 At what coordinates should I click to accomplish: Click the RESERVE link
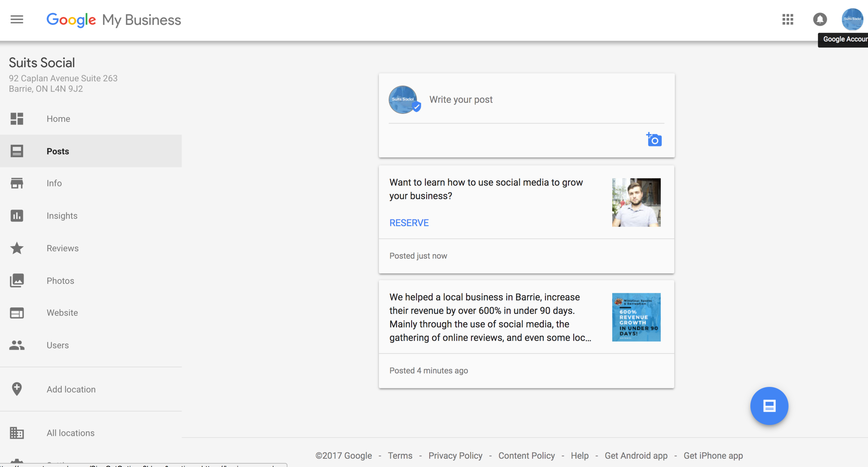pos(409,223)
